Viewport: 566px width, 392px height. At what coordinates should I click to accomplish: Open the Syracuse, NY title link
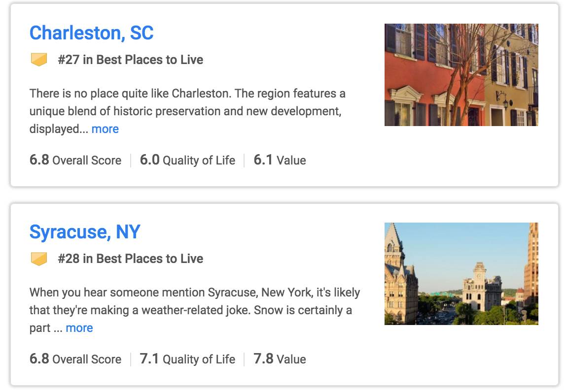tap(85, 232)
